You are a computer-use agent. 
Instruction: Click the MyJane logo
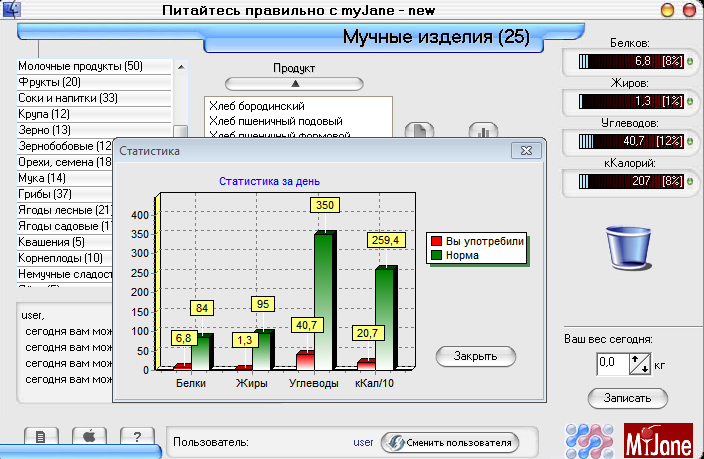(658, 439)
